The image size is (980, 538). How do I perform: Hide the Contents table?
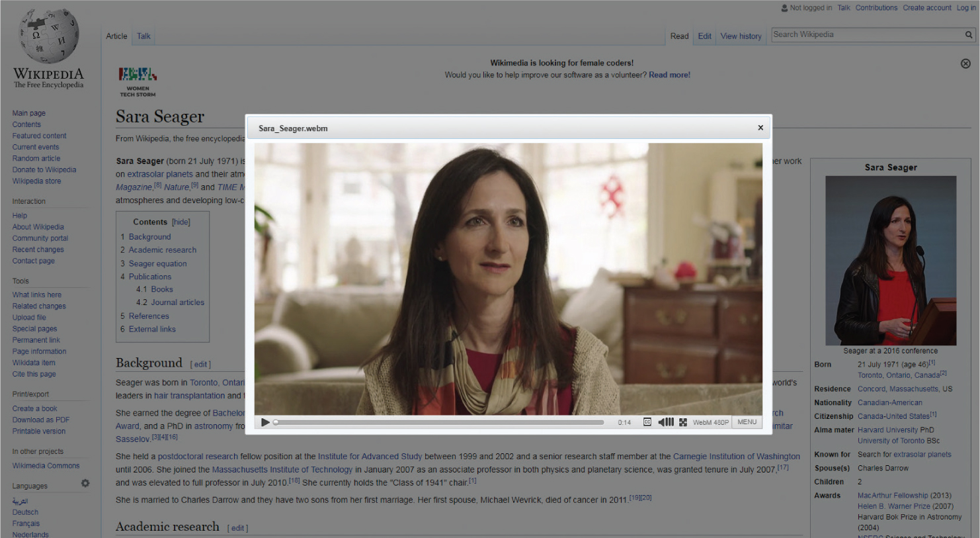pyautogui.click(x=181, y=222)
